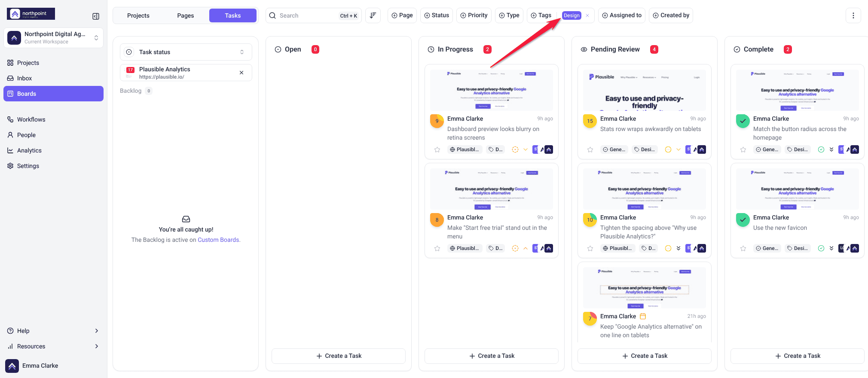Screen dimensions: 868x378
Task: Open the Task status dropdown
Action: click(x=186, y=52)
